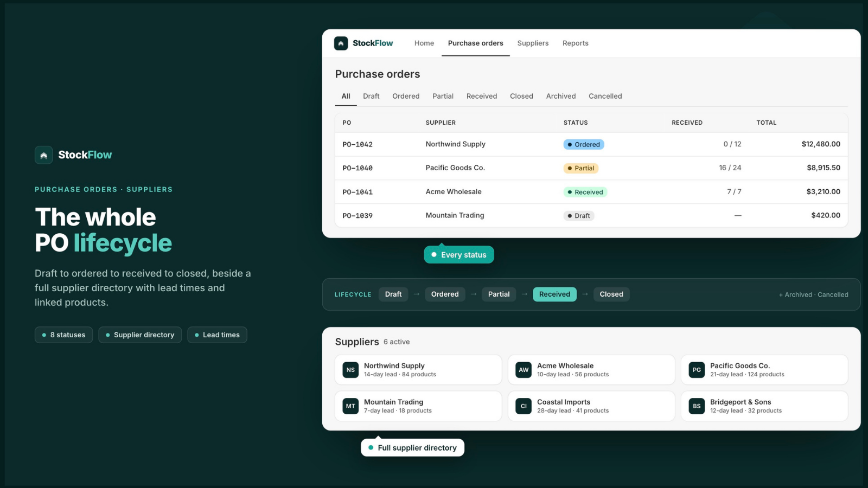Click the PO-1040 order number
The image size is (868, 488).
[x=358, y=169]
